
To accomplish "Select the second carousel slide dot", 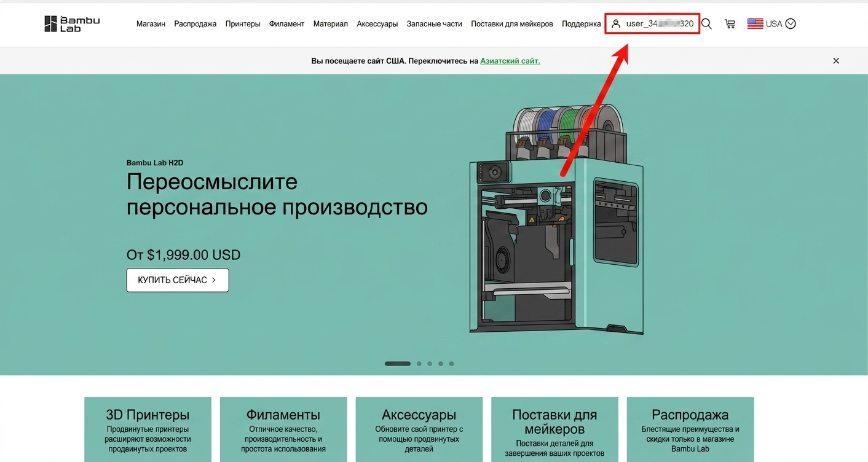I will pos(419,364).
